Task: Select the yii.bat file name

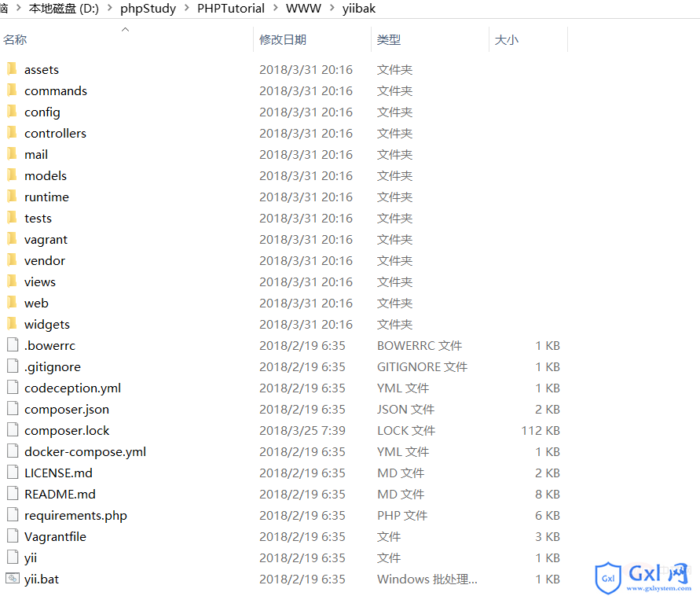Action: pos(42,579)
